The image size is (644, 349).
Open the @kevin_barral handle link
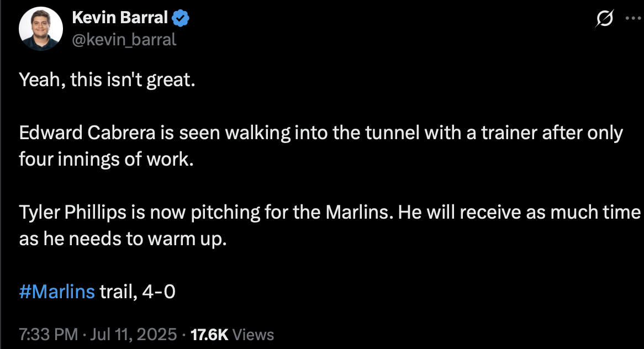124,40
